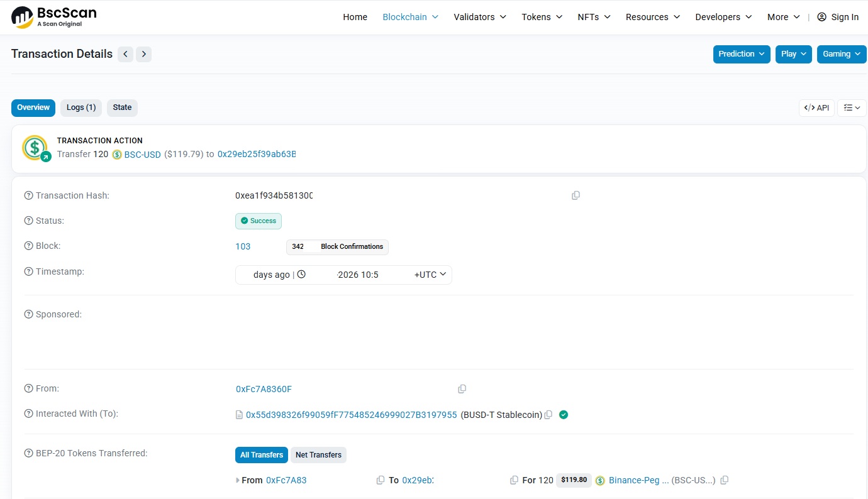Viewport: 868px width, 499px height.
Task: Copy the BUSD-T Stablecoin contract address
Action: (548, 415)
